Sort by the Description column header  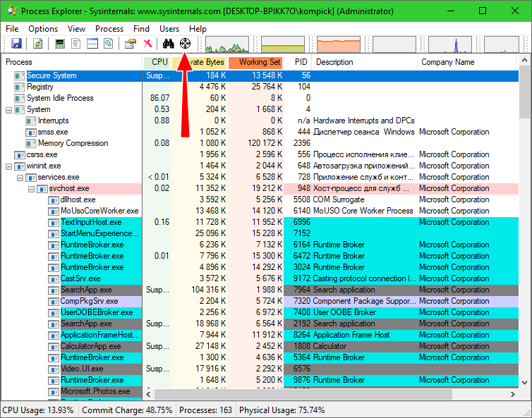364,62
